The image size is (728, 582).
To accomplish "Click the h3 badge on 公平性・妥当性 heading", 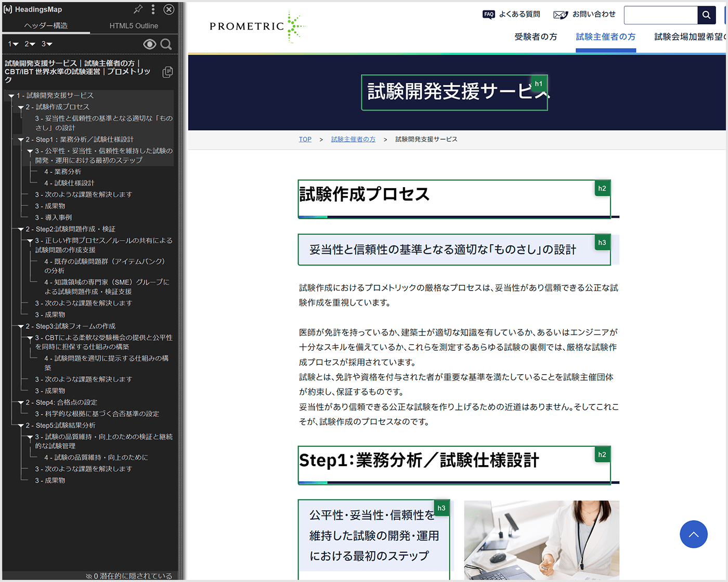I will coord(441,508).
